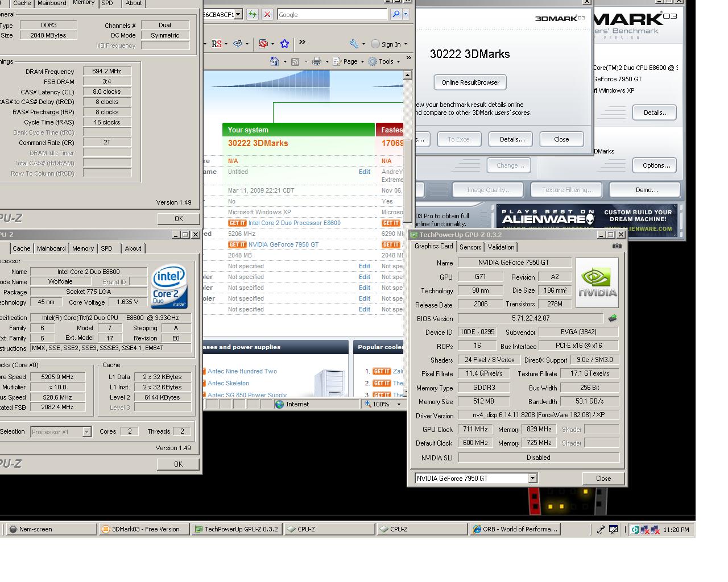This screenshot has width=728, height=582.
Task: Switch to the Validation tab in GPU-Z
Action: pos(501,247)
